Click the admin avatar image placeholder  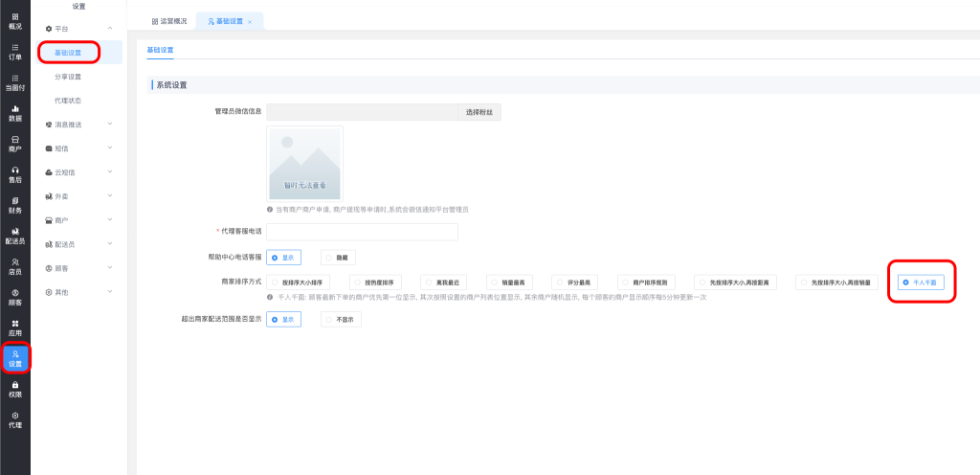coord(304,164)
